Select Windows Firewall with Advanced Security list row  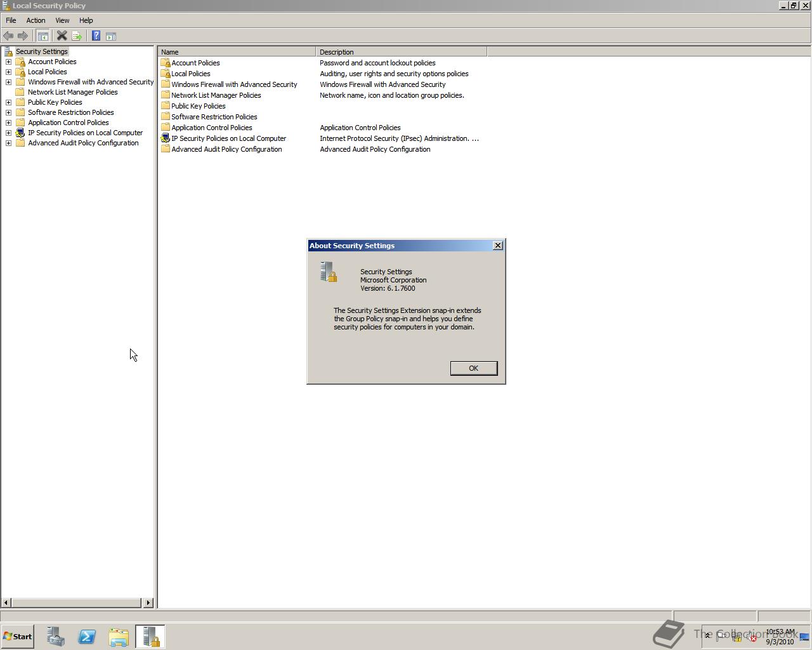click(x=234, y=84)
